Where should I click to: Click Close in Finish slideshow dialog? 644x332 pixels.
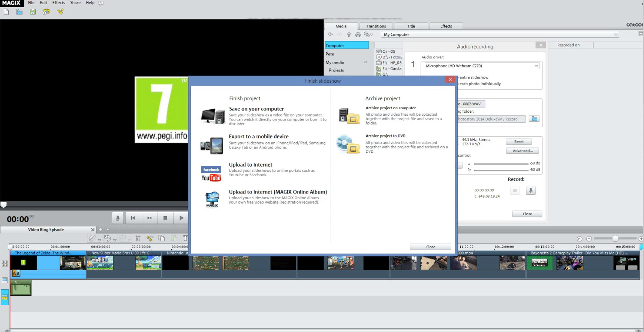[430, 247]
